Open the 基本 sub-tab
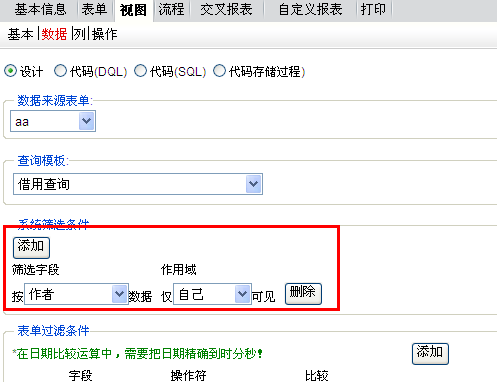This screenshot has height=382, width=497. coord(20,34)
